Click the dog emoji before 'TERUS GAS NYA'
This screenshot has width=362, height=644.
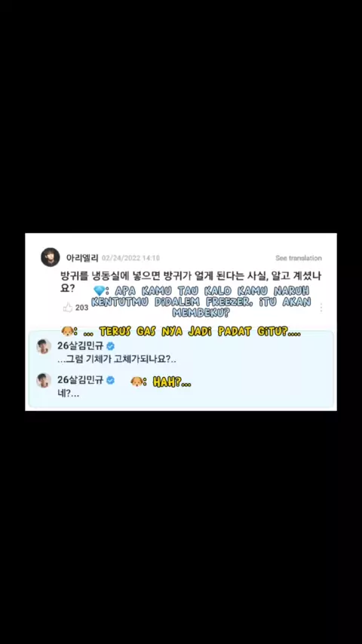[67, 331]
